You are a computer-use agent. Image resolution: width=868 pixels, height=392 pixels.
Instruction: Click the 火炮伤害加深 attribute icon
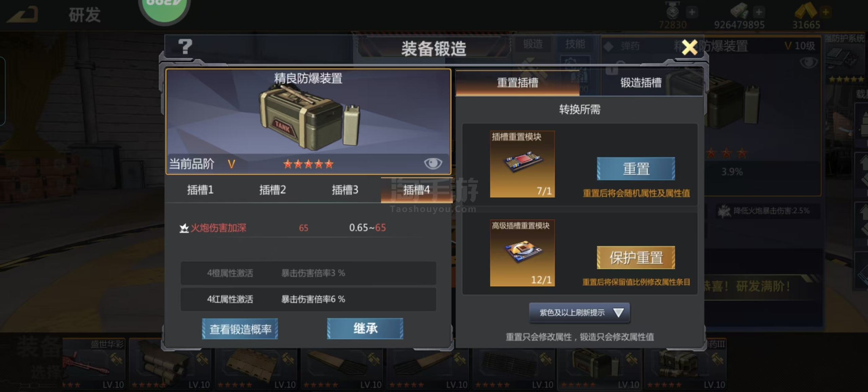tap(184, 228)
